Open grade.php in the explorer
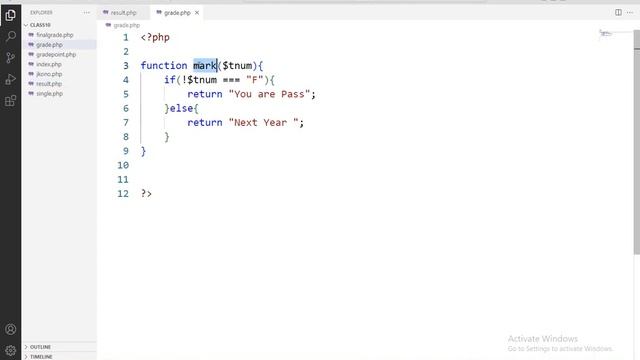 pos(59,45)
